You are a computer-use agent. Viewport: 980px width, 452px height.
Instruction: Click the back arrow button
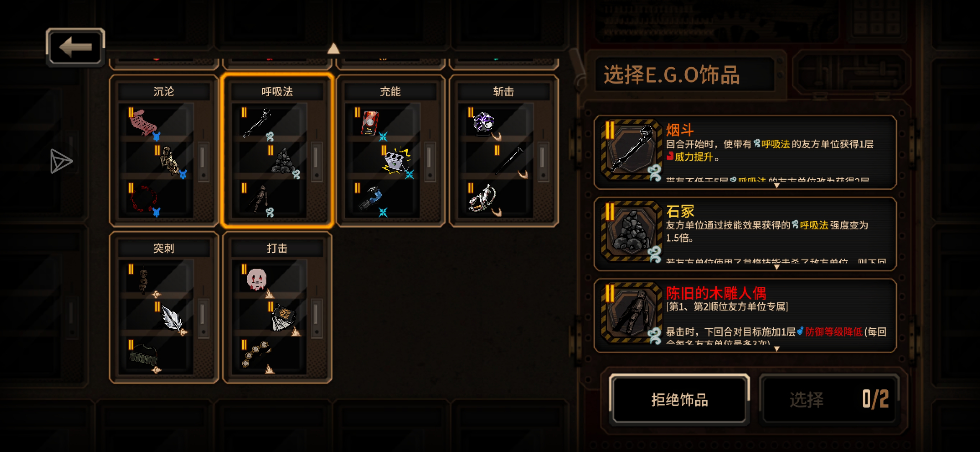[75, 47]
